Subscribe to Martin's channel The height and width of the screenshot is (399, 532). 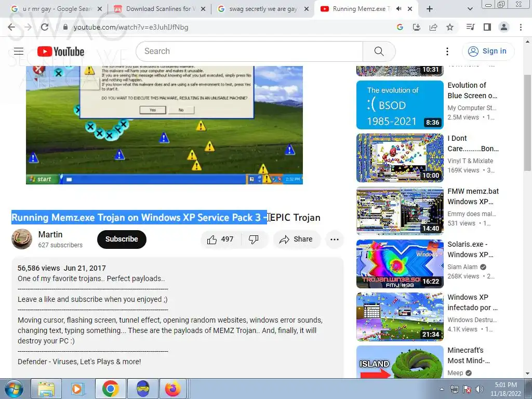122,239
